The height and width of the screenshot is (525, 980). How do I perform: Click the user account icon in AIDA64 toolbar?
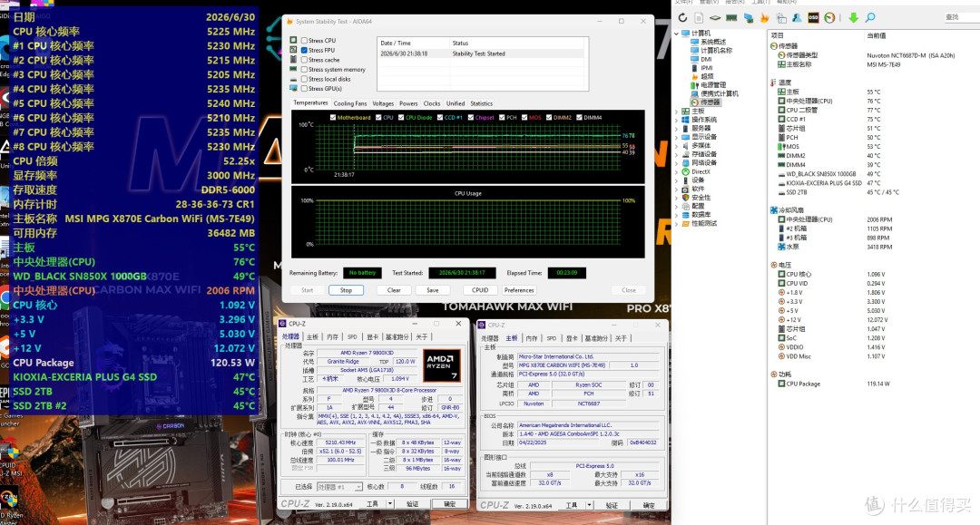797,18
